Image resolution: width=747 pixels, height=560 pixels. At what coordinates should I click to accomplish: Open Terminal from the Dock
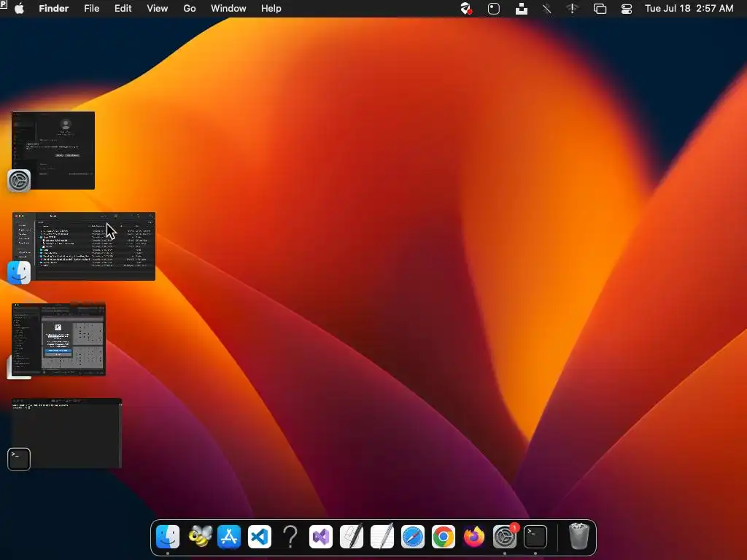click(x=535, y=537)
